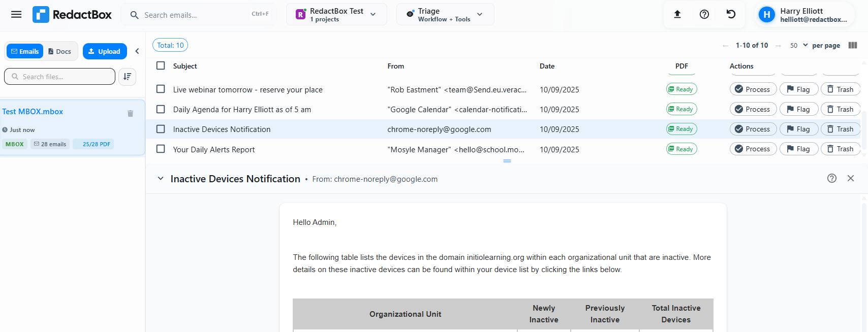Screen dimensions: 868x332
Task: Open the RedactBox Test projects dropdown
Action: click(336, 15)
